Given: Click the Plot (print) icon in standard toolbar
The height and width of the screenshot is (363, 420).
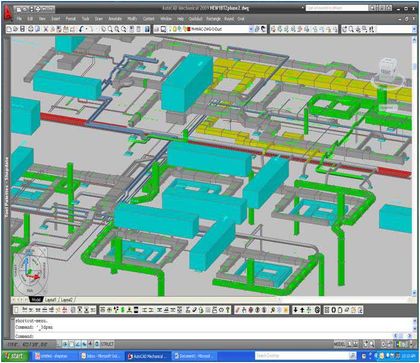Looking at the screenshot, I should tap(30, 29).
